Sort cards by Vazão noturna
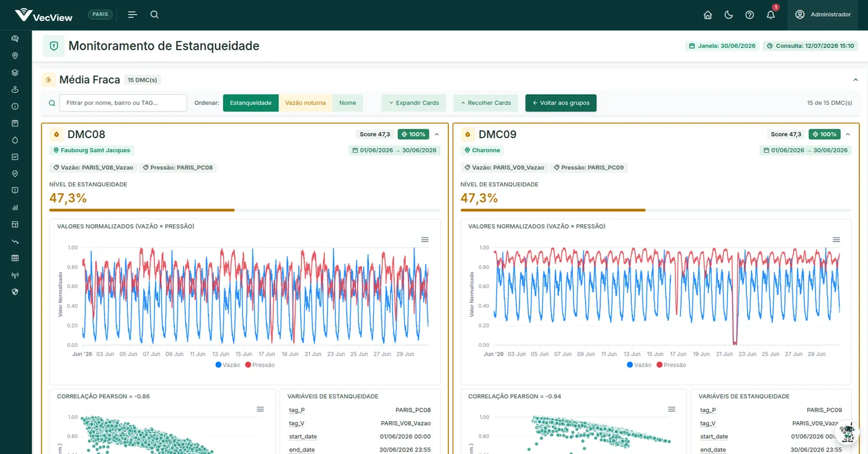 point(305,103)
